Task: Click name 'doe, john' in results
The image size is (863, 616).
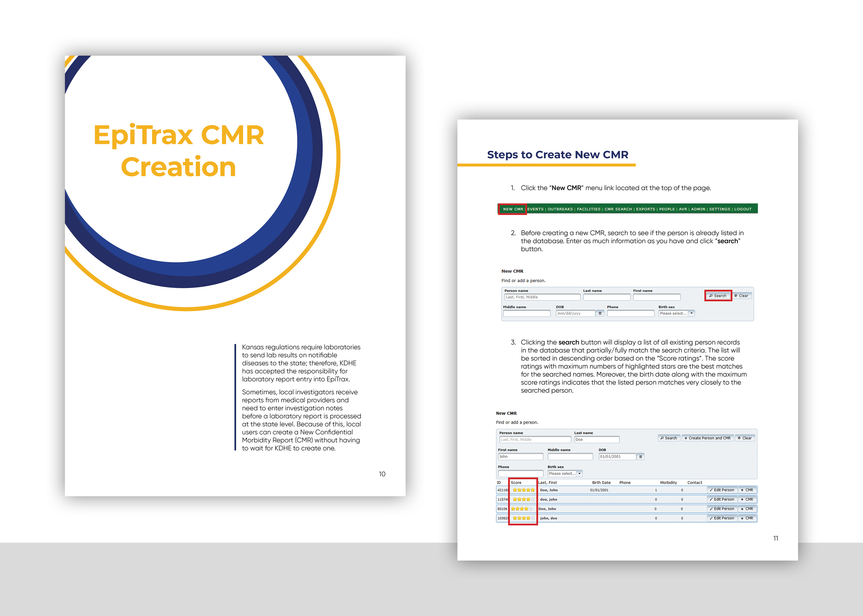Action: point(548,499)
